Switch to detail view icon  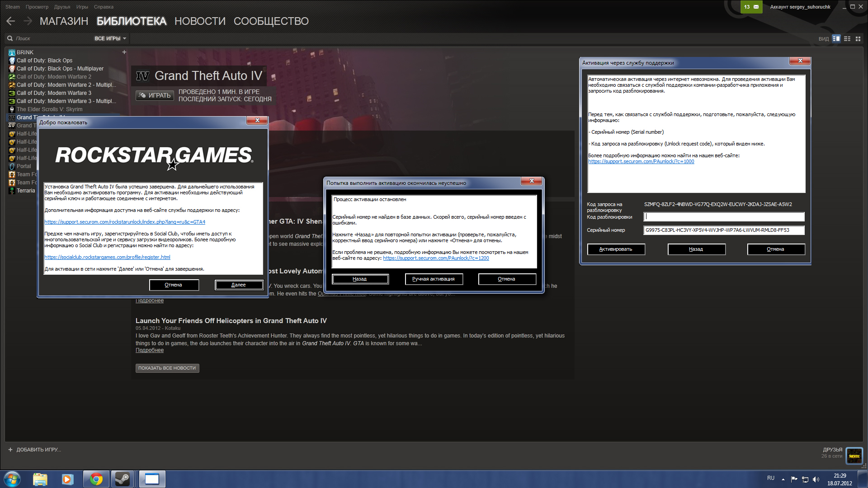coord(836,39)
